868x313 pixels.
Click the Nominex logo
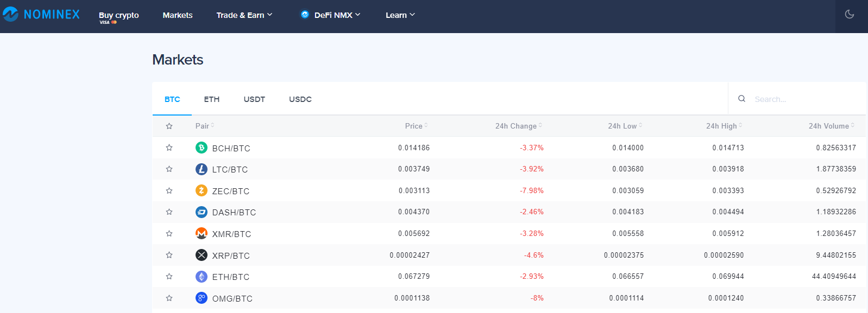[41, 15]
